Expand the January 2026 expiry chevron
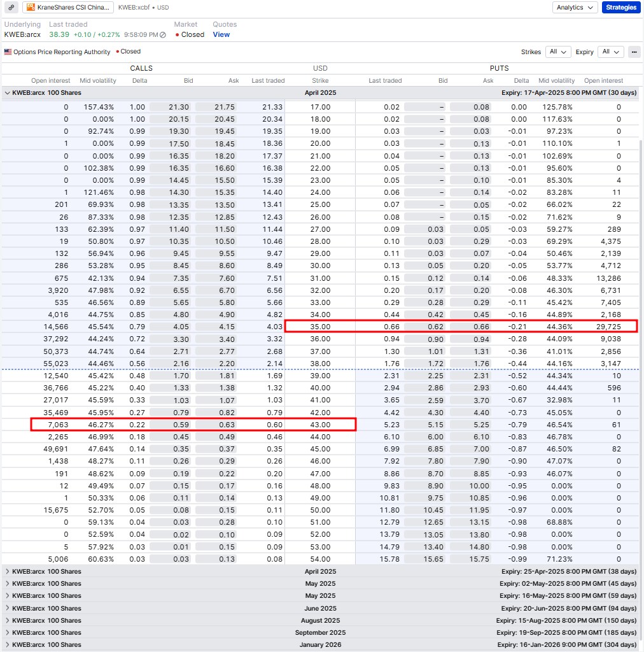This screenshot has width=644, height=652. [8, 645]
